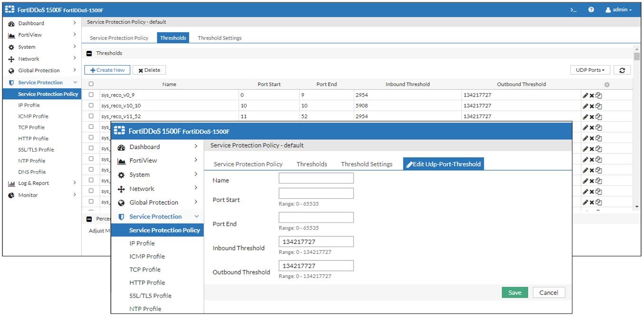Open the UDP Ports dropdown
644x316 pixels.
590,70
